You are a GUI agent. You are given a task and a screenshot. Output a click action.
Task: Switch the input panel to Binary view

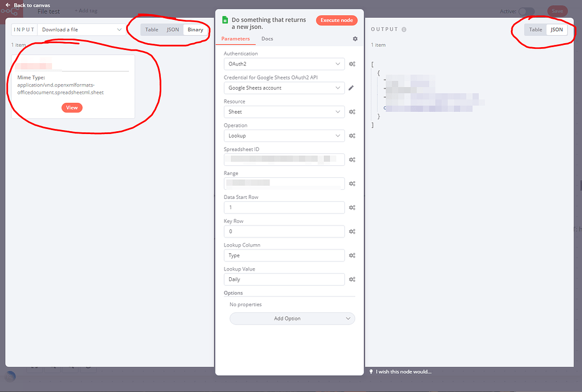click(x=196, y=29)
